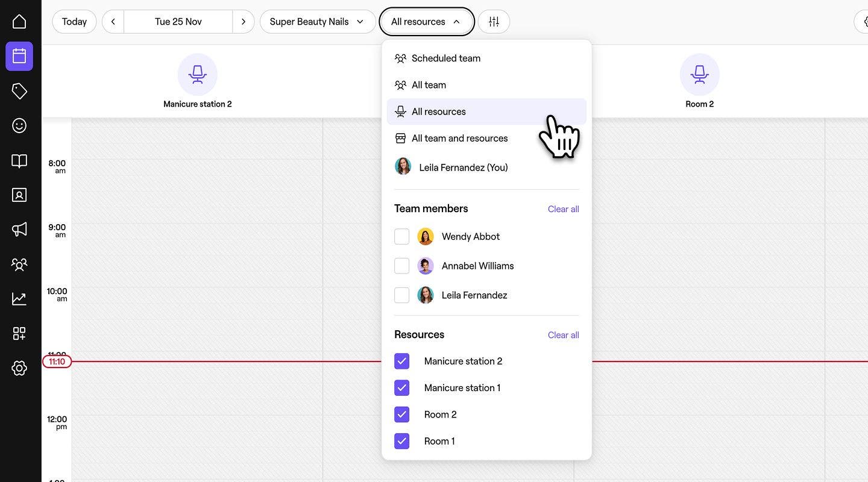Open the calendar filter sliders icon
Viewport: 868px width, 482px height.
point(494,21)
